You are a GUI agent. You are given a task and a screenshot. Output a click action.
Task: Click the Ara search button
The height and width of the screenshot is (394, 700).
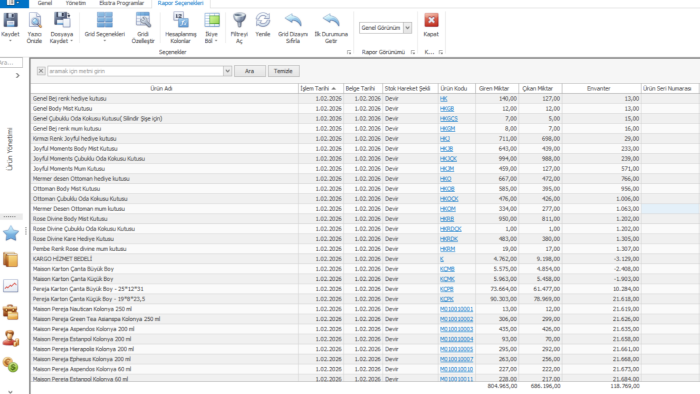[x=250, y=71]
